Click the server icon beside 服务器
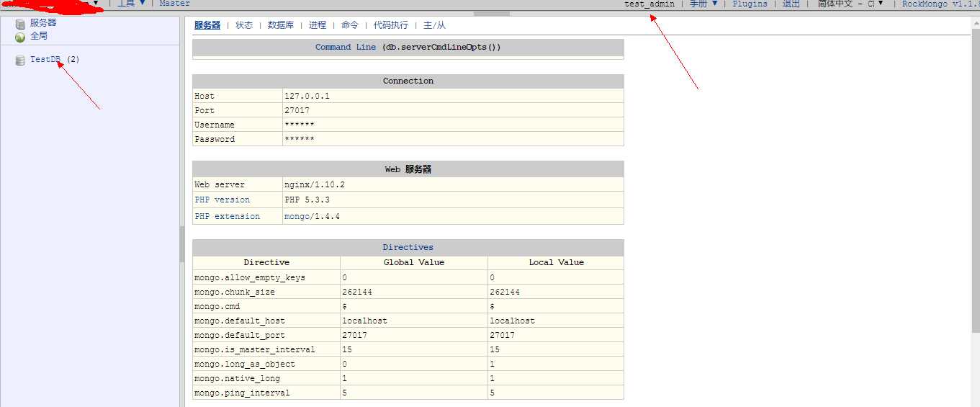980x407 pixels. click(x=20, y=24)
